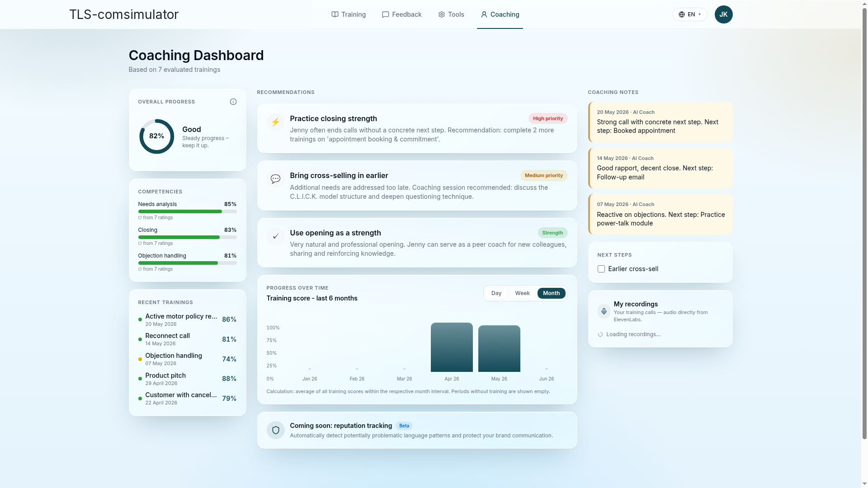Switch chart to Week view
868x488 pixels.
(x=522, y=293)
